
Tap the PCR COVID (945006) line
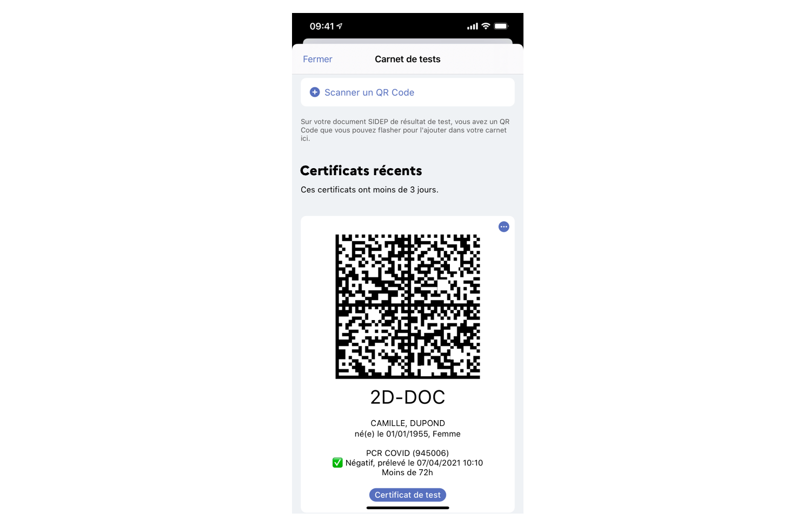(408, 453)
